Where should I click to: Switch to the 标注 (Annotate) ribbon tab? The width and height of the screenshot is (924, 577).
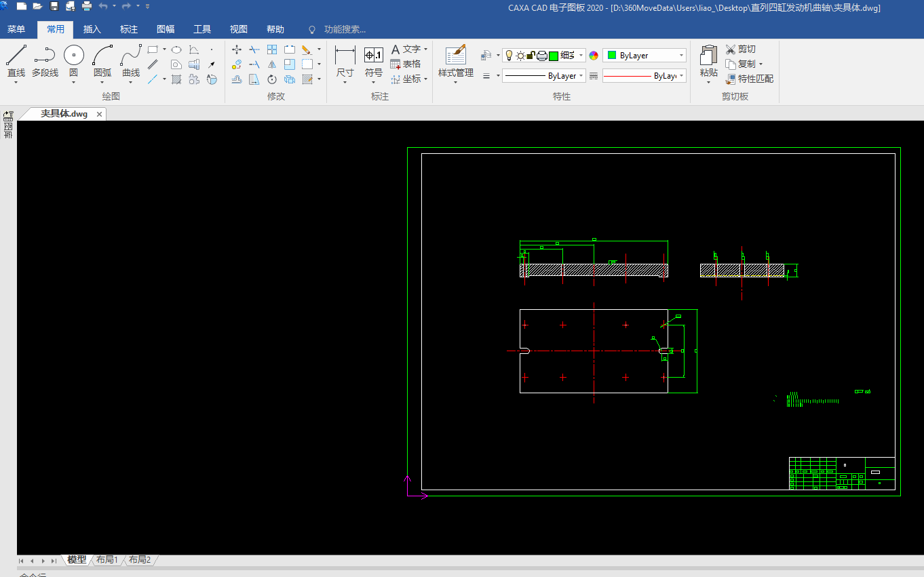129,29
